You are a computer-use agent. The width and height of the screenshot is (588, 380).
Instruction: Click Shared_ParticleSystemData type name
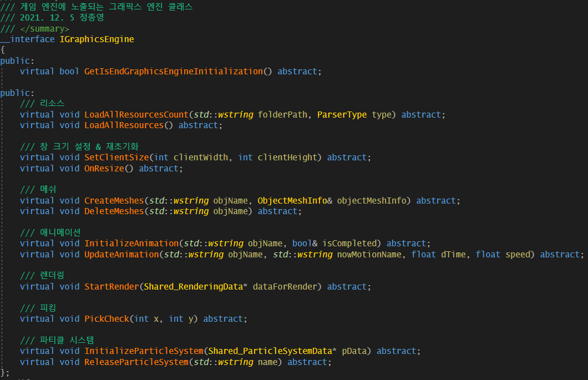[270, 351]
